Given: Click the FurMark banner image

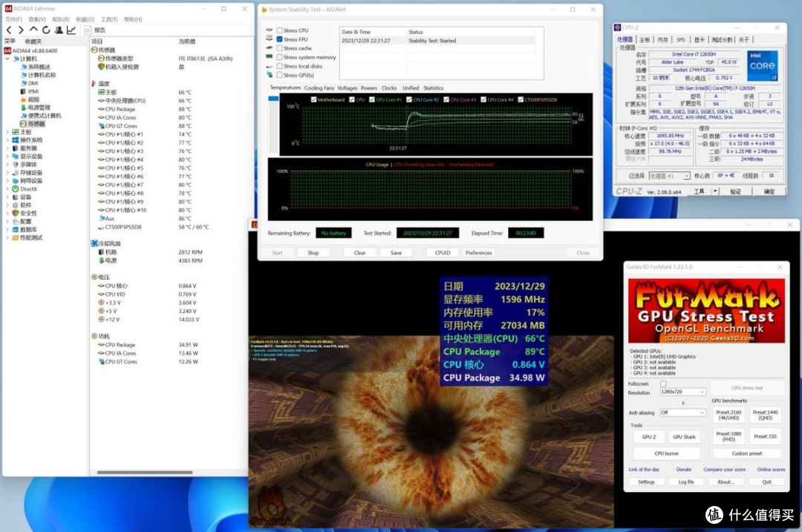Looking at the screenshot, I should (706, 311).
